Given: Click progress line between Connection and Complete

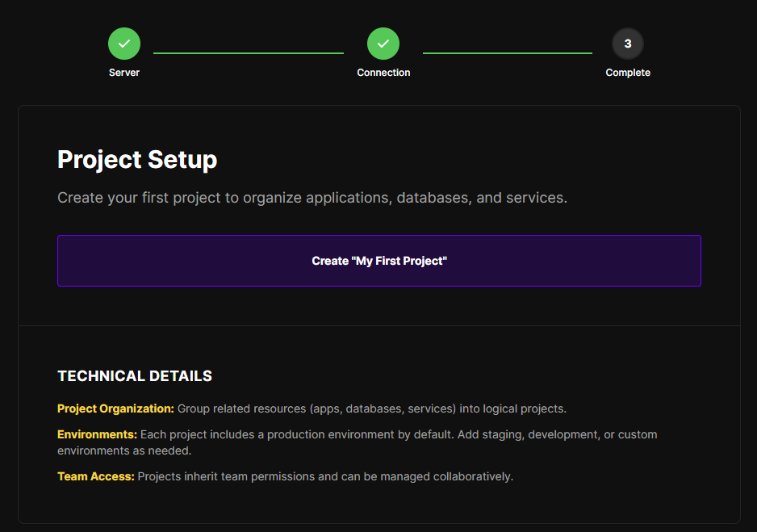Looking at the screenshot, I should [x=507, y=53].
